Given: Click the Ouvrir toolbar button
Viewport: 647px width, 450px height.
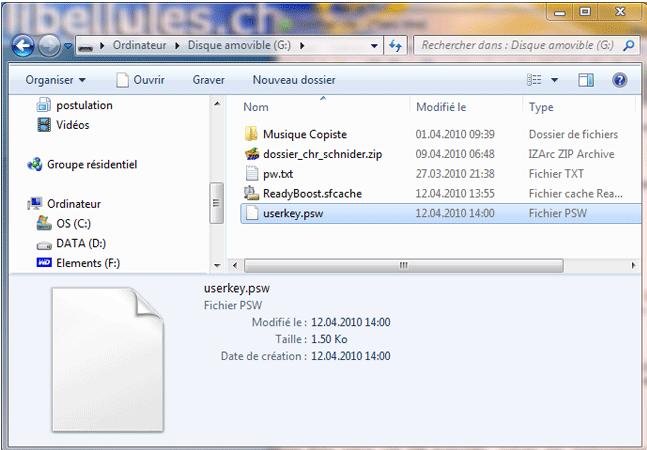Looking at the screenshot, I should [x=140, y=80].
